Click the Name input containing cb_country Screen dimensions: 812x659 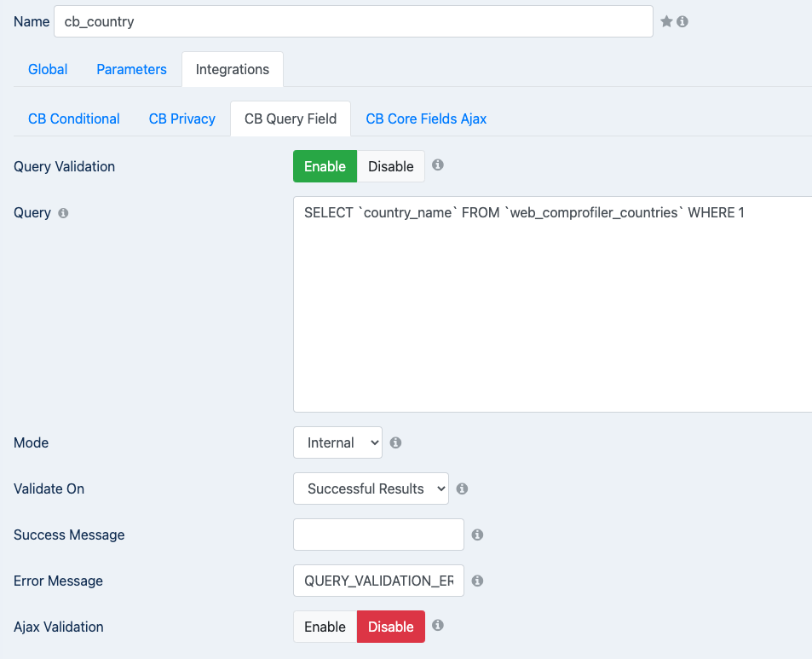[x=354, y=21]
